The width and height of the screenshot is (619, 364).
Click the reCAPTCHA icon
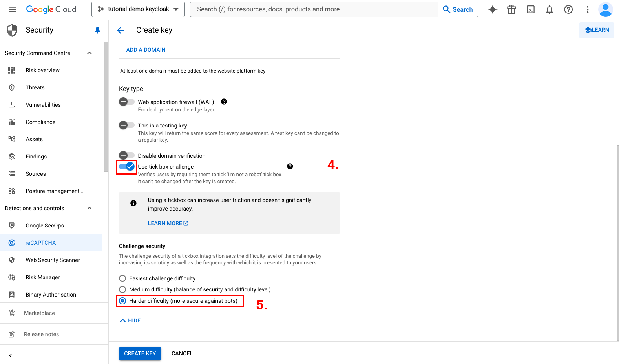click(12, 243)
